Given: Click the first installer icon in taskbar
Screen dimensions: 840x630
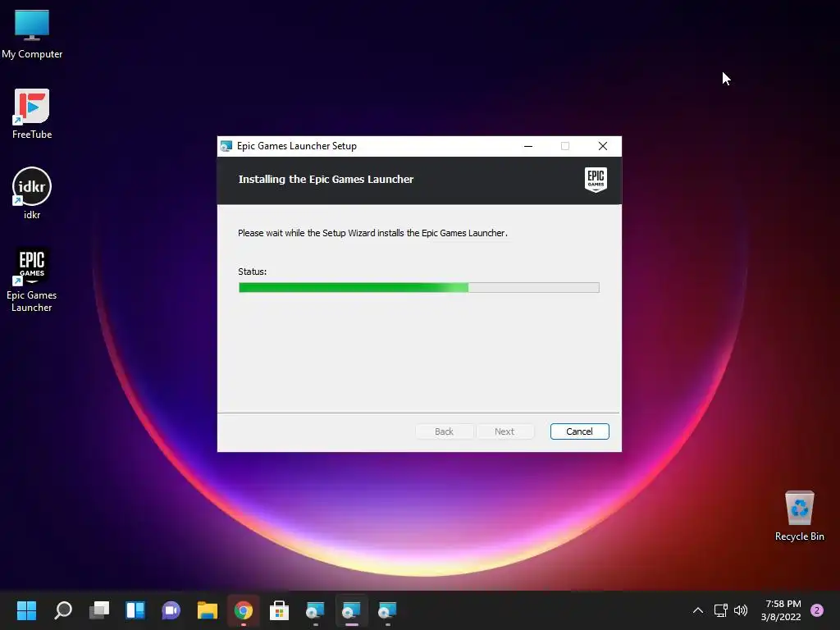Looking at the screenshot, I should [x=315, y=610].
